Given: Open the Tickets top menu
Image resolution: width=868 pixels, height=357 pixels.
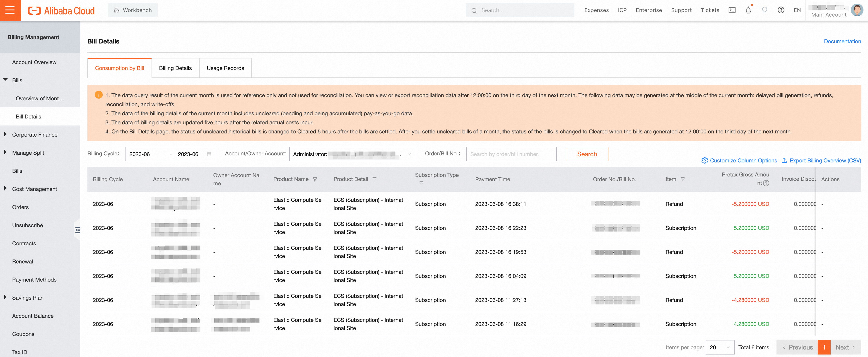Looking at the screenshot, I should 710,10.
